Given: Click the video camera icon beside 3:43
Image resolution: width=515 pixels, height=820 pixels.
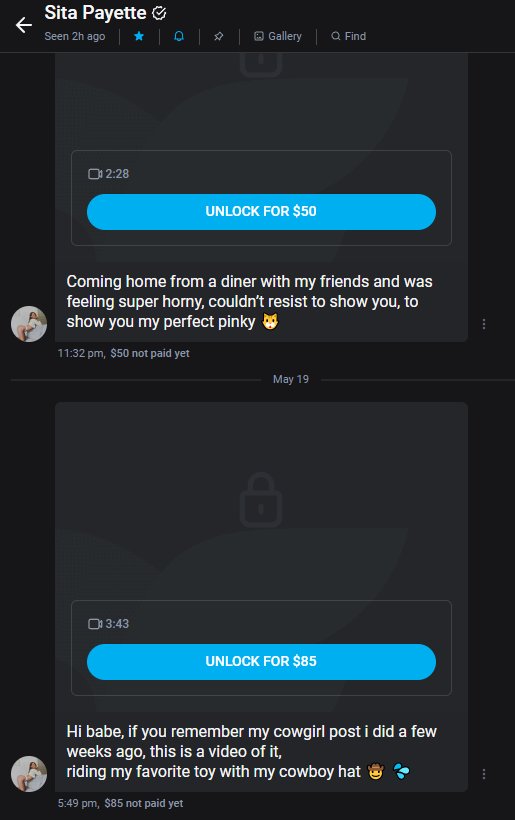Looking at the screenshot, I should [95, 623].
